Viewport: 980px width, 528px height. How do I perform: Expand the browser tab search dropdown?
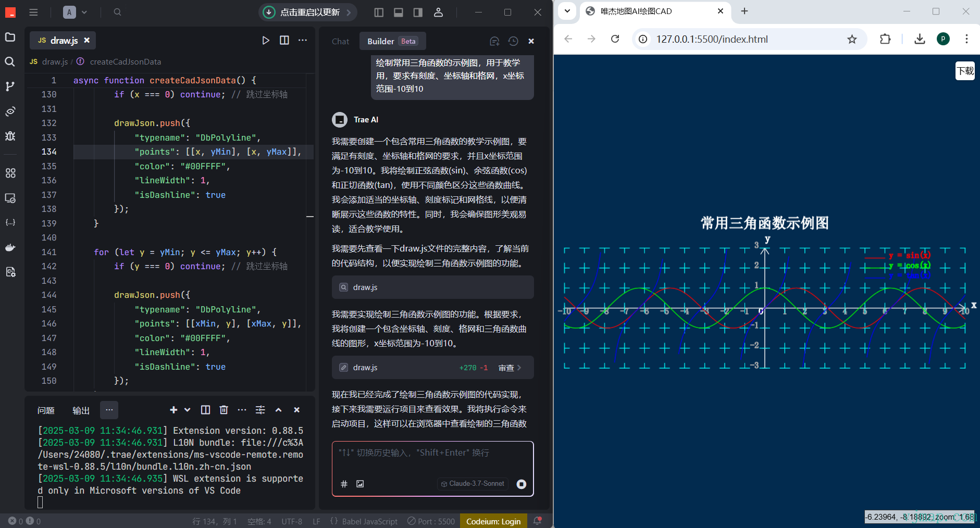(567, 11)
